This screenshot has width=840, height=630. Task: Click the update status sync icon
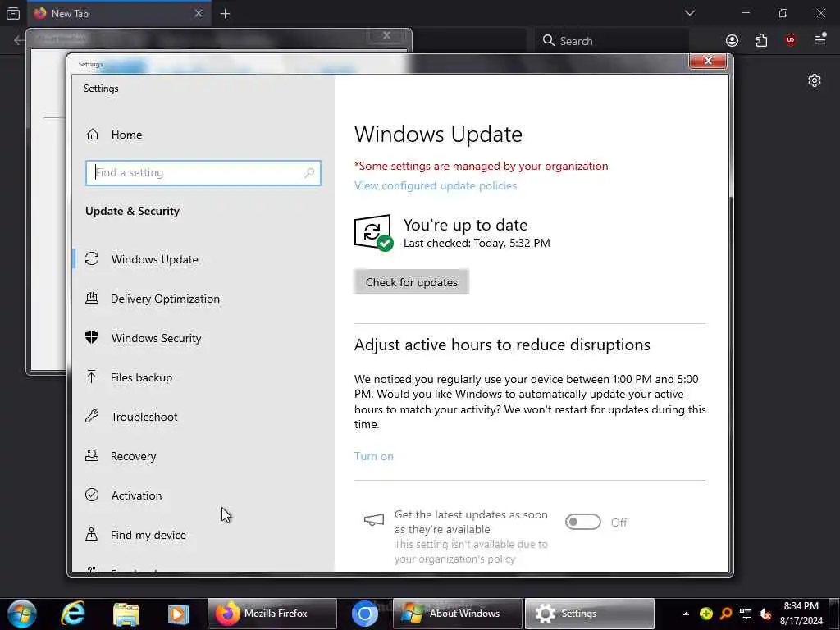(373, 232)
